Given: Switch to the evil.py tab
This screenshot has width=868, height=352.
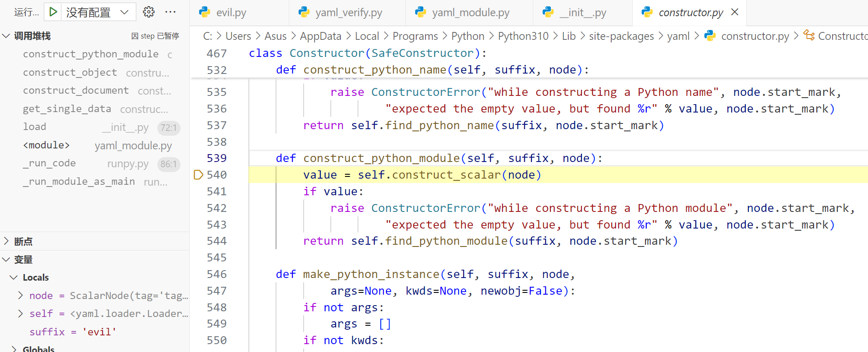Looking at the screenshot, I should tap(239, 12).
